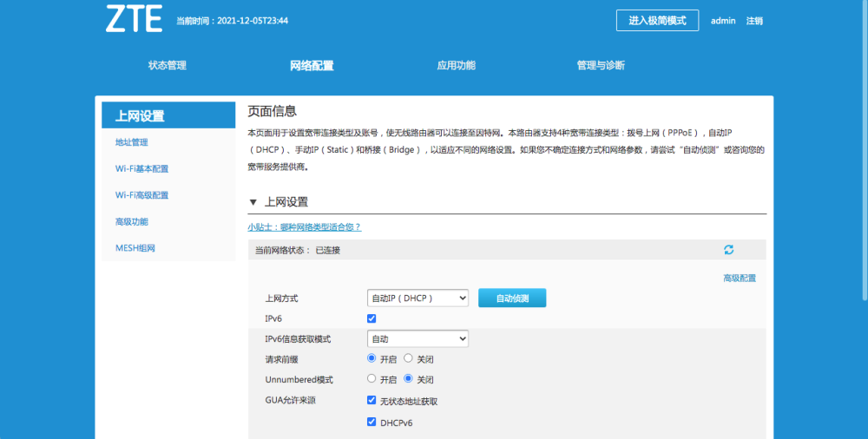Select 关闭 for 请求前缀
The image size is (868, 439).
click(409, 358)
